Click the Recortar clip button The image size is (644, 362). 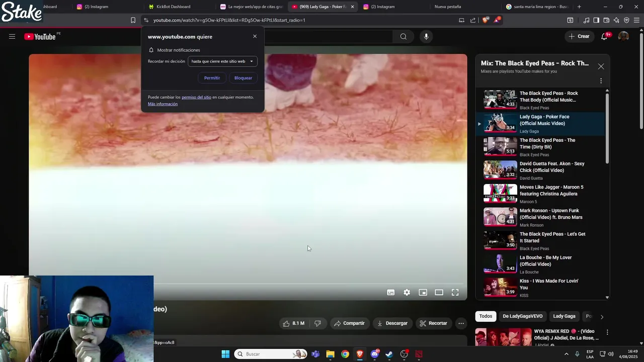pyautogui.click(x=433, y=323)
